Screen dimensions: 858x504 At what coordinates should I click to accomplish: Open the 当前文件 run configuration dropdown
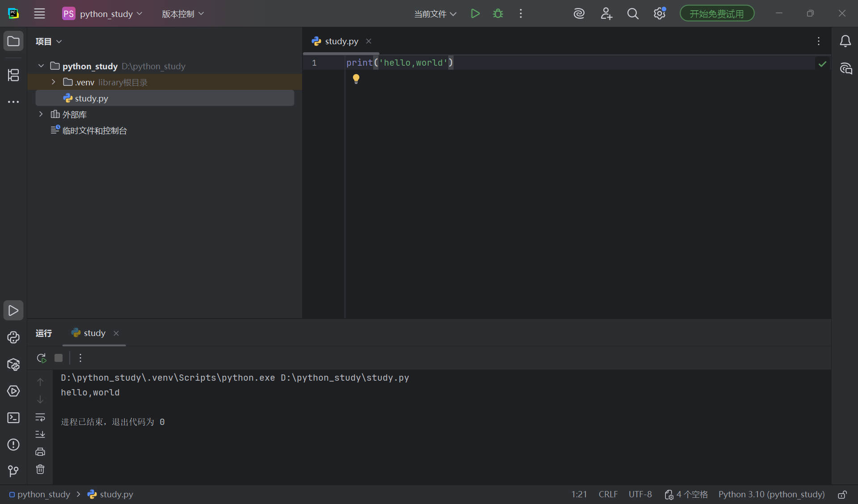[x=434, y=13]
